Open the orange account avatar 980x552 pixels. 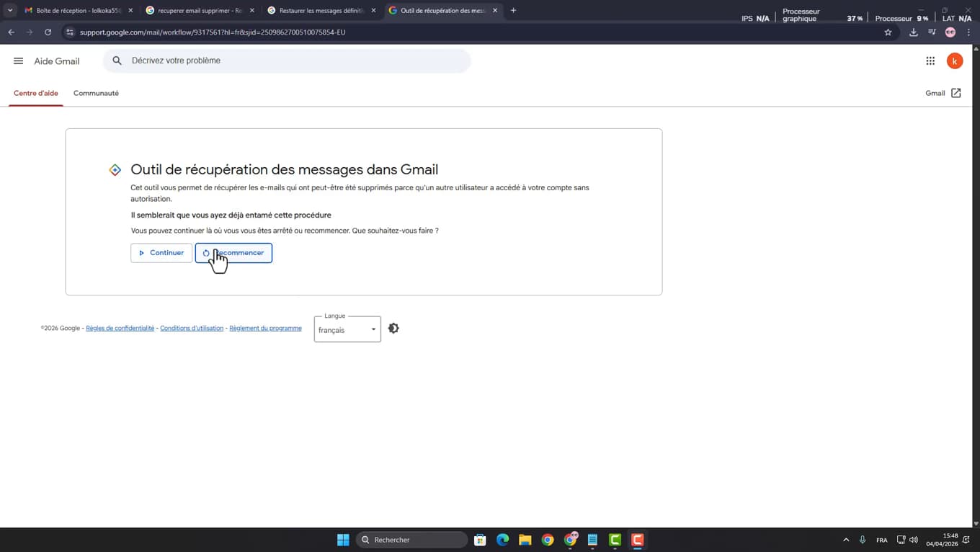(955, 61)
